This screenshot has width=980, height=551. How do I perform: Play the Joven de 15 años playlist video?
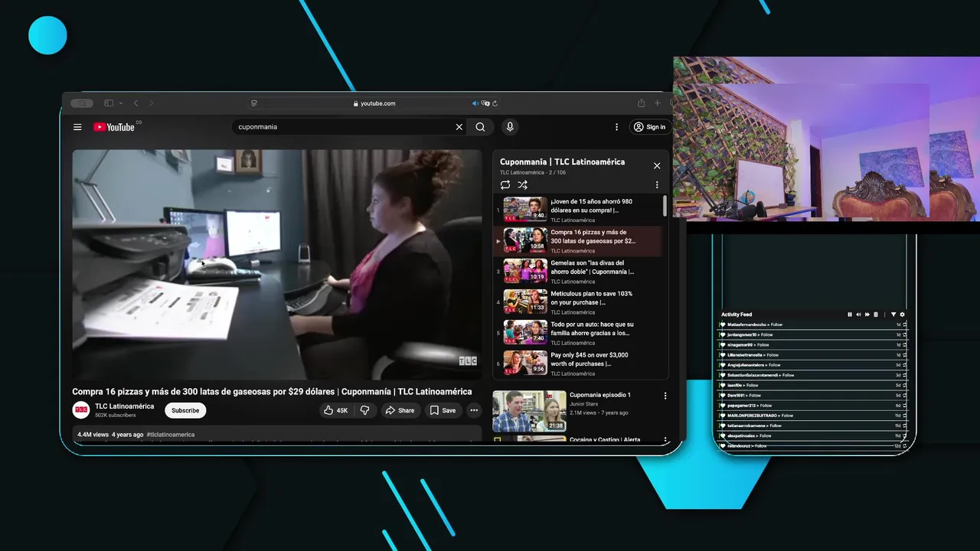point(578,210)
